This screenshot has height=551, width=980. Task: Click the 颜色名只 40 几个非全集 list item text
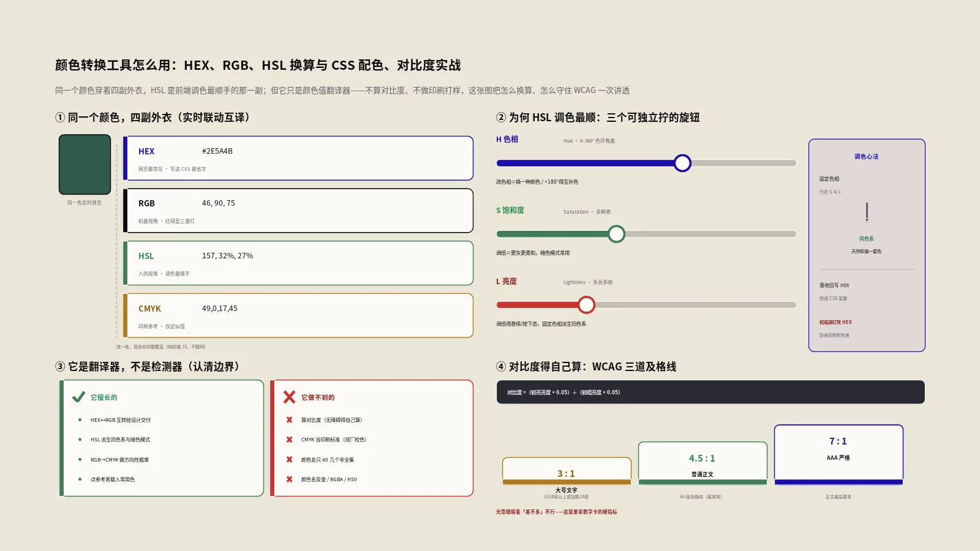pos(328,460)
